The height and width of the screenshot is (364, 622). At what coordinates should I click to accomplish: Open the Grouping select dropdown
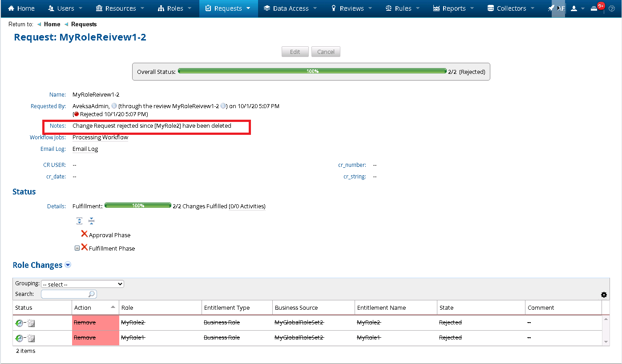pos(82,284)
